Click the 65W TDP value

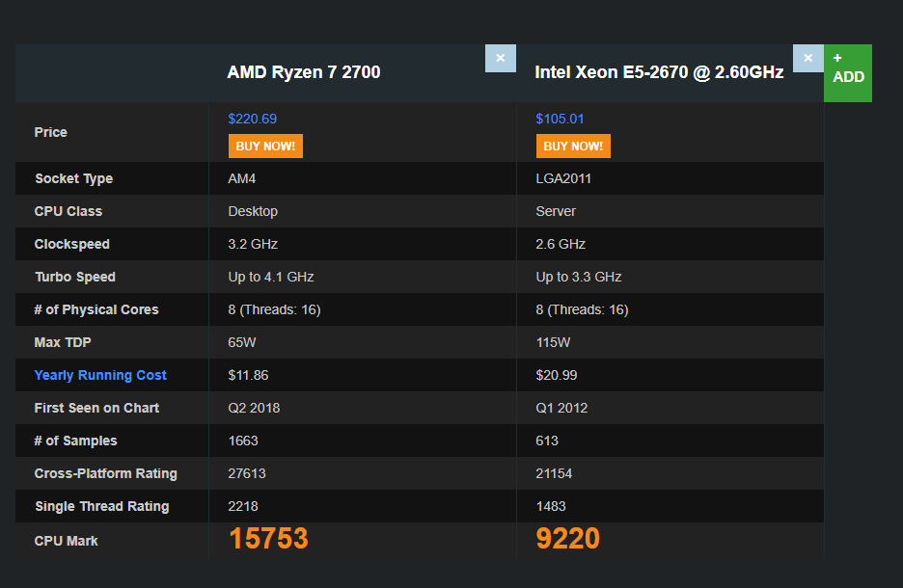pyautogui.click(x=242, y=343)
